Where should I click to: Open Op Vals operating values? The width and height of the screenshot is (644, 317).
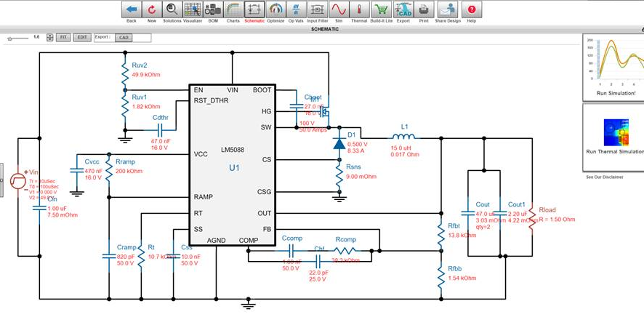click(296, 10)
